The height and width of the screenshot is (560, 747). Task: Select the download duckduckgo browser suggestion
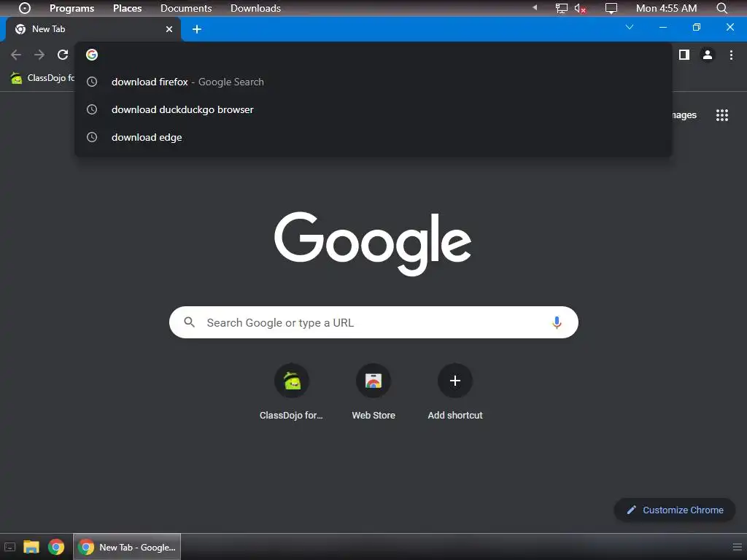click(373, 109)
